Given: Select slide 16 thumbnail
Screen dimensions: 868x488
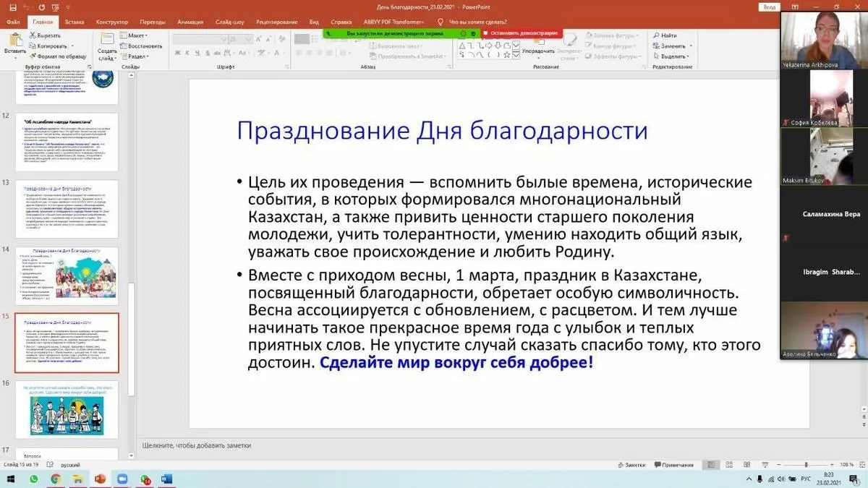Looking at the screenshot, I should click(67, 408).
